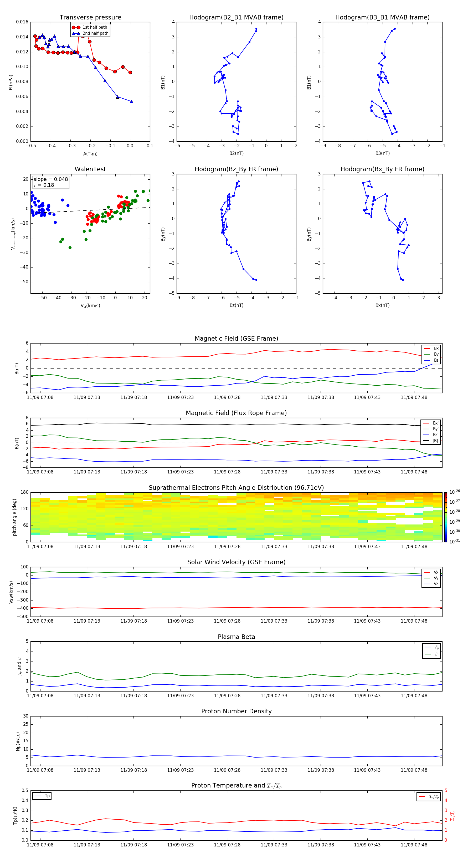473x868 pixels.
Task: Select 'Bx' in GSE magnetic field legend
Action: pyautogui.click(x=431, y=349)
